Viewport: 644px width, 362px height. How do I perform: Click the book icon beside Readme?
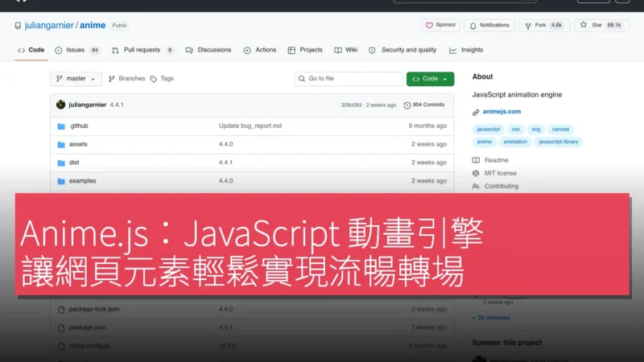(476, 160)
